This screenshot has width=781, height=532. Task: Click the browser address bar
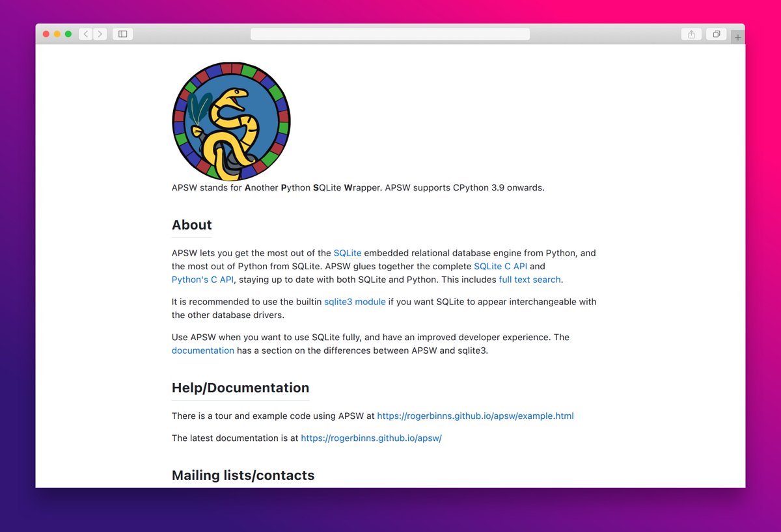coord(390,34)
